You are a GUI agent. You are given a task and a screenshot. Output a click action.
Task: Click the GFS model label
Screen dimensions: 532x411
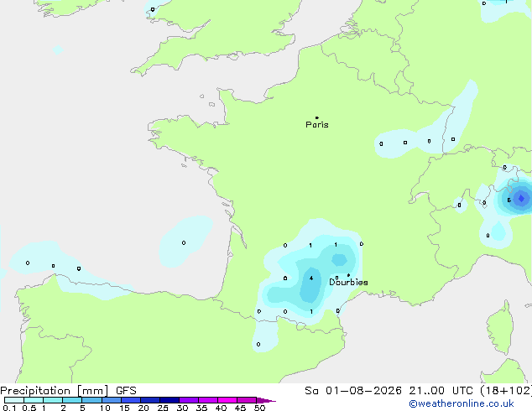tap(126, 391)
